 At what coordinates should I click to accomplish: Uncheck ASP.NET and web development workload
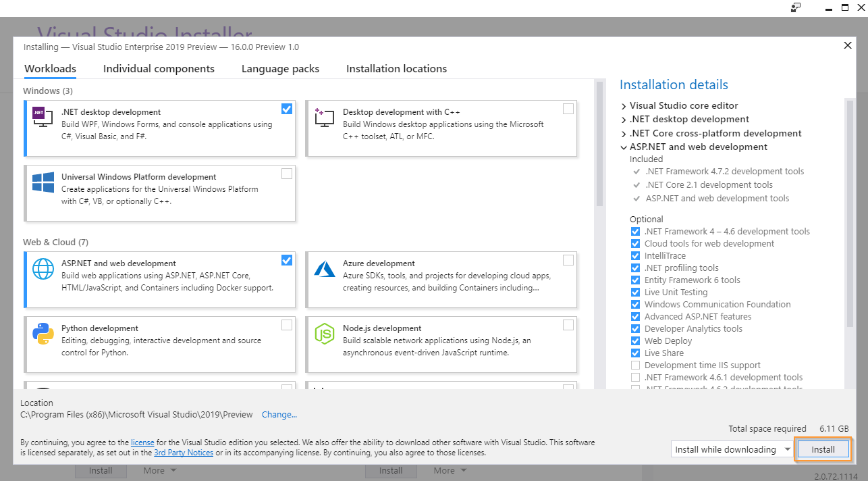287,260
